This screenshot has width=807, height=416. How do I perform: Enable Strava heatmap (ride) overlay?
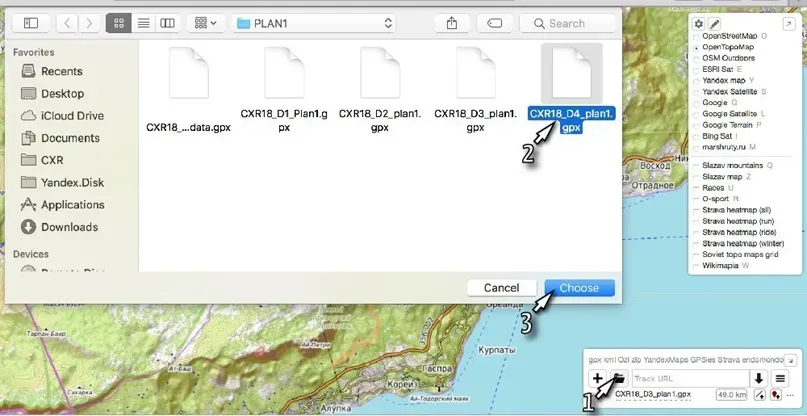coord(735,232)
